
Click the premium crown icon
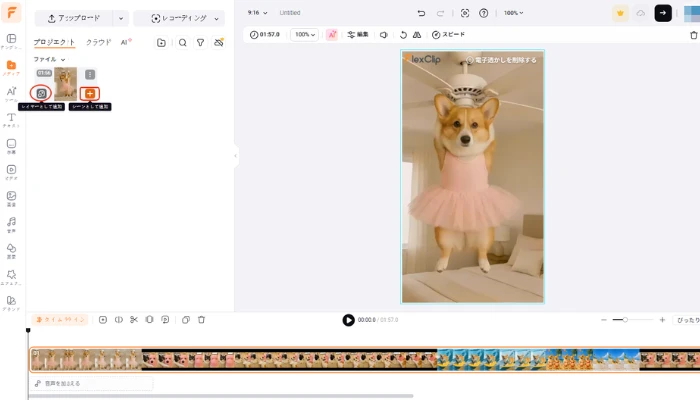[620, 13]
